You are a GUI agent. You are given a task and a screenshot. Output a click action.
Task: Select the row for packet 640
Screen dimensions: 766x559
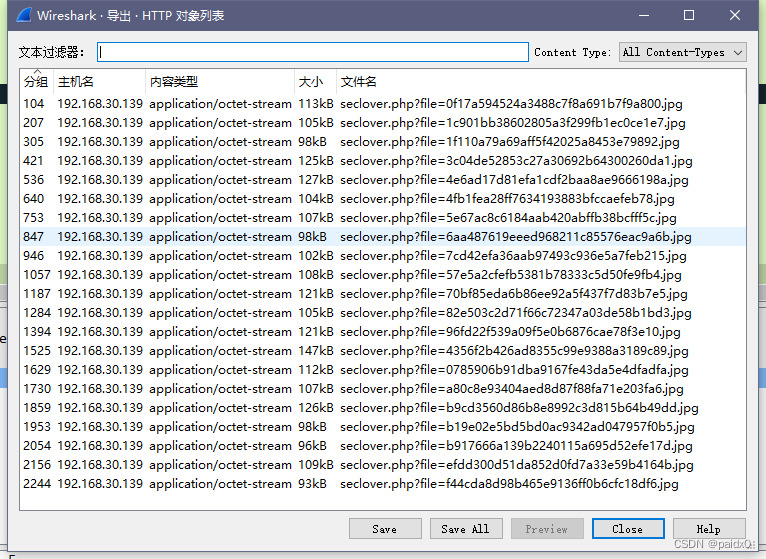(x=383, y=199)
